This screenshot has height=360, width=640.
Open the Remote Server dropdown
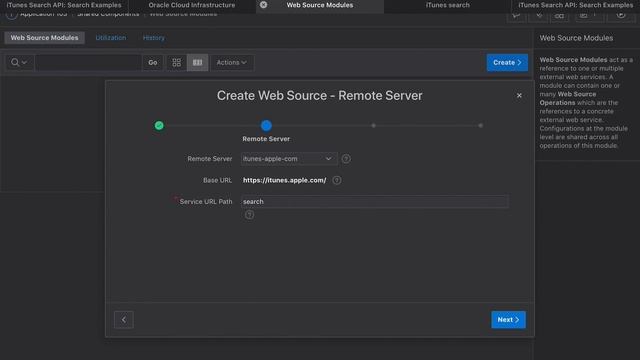click(289, 159)
